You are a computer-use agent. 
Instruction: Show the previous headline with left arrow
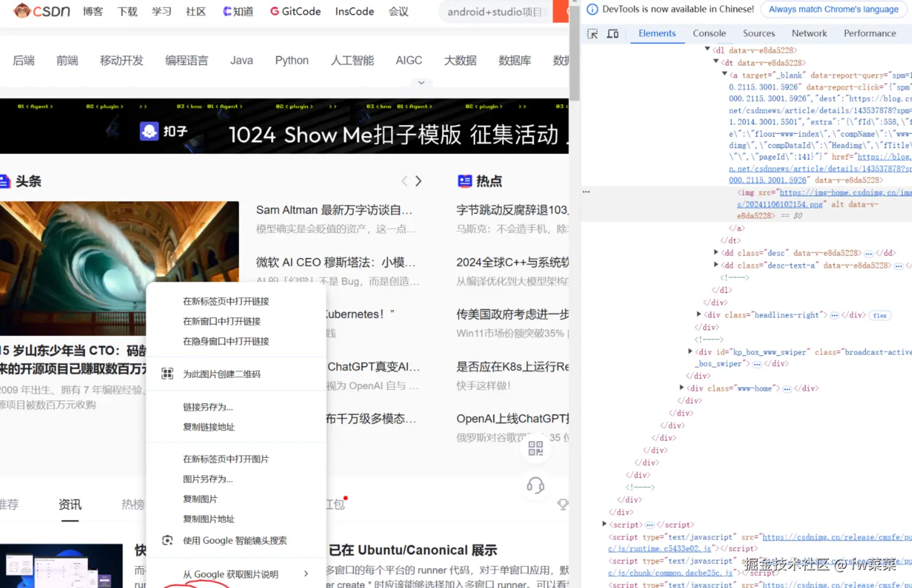(x=404, y=181)
